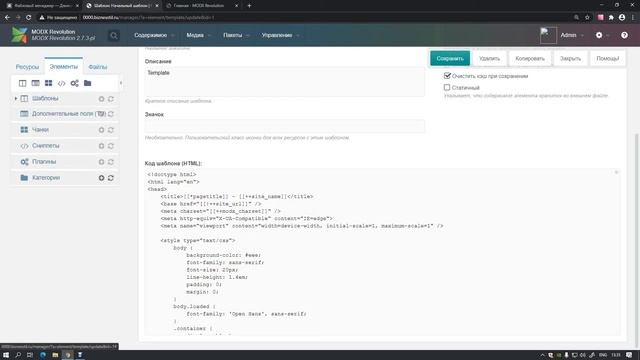
Task: Open the Управление dropdown menu
Action: point(280,36)
